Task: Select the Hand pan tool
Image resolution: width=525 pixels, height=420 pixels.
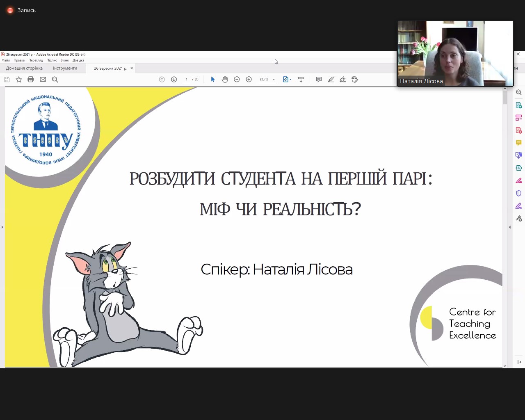Action: [225, 80]
